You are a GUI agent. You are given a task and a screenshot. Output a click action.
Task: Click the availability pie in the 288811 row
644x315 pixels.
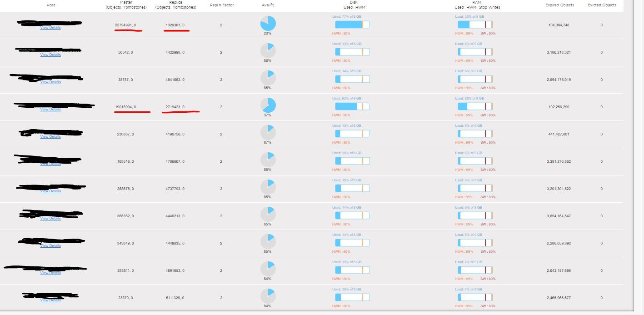coord(268,269)
